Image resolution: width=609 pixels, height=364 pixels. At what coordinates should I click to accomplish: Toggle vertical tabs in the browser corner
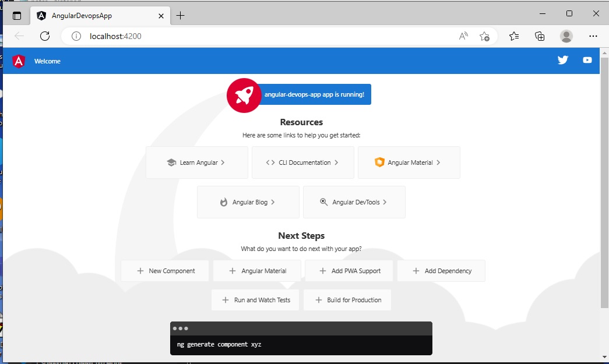[x=17, y=16]
